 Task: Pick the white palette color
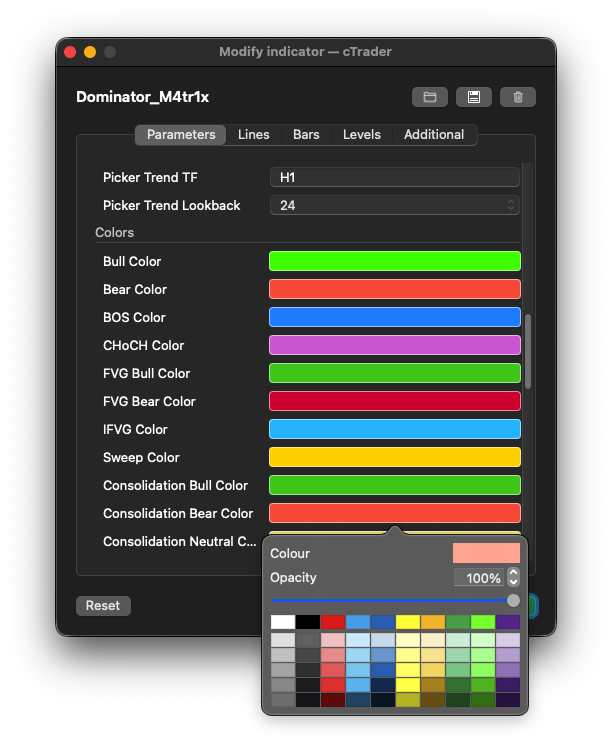[x=283, y=622]
